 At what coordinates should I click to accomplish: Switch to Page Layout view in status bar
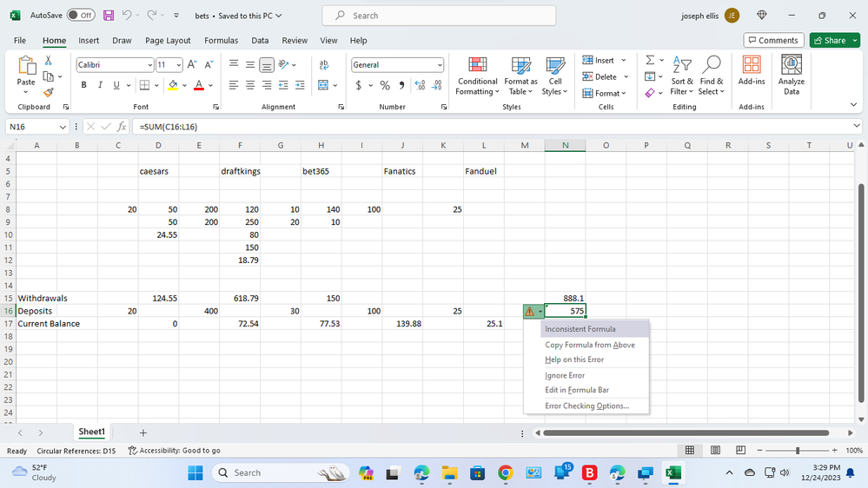[715, 451]
